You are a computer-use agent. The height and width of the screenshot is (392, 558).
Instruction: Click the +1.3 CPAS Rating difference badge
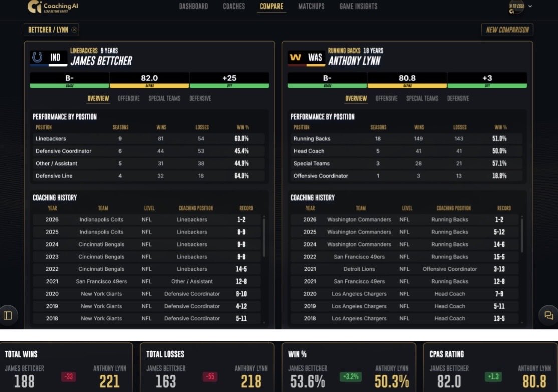point(493,376)
